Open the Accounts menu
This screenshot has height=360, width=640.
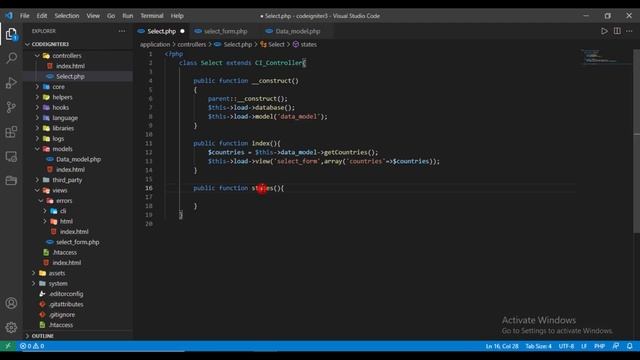click(x=11, y=303)
